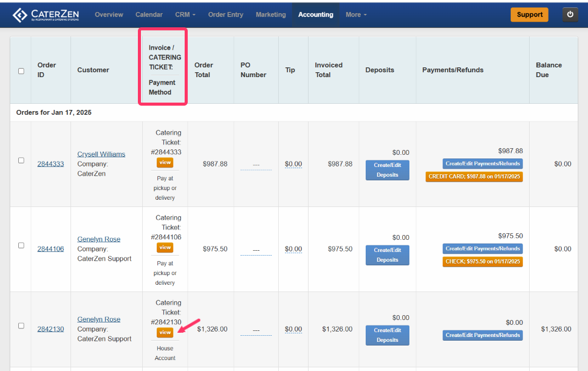Create/Edit Deposits for order 2842130
588x371 pixels.
388,335
